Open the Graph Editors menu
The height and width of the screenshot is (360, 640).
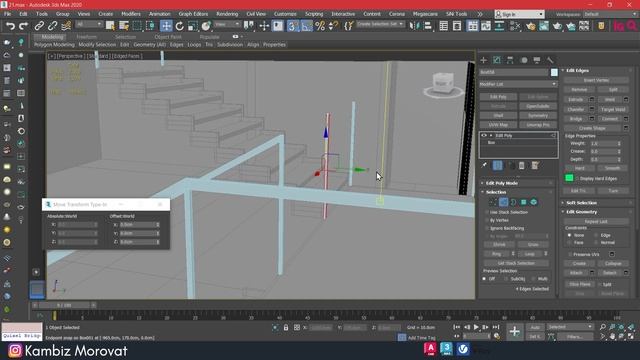(x=193, y=14)
